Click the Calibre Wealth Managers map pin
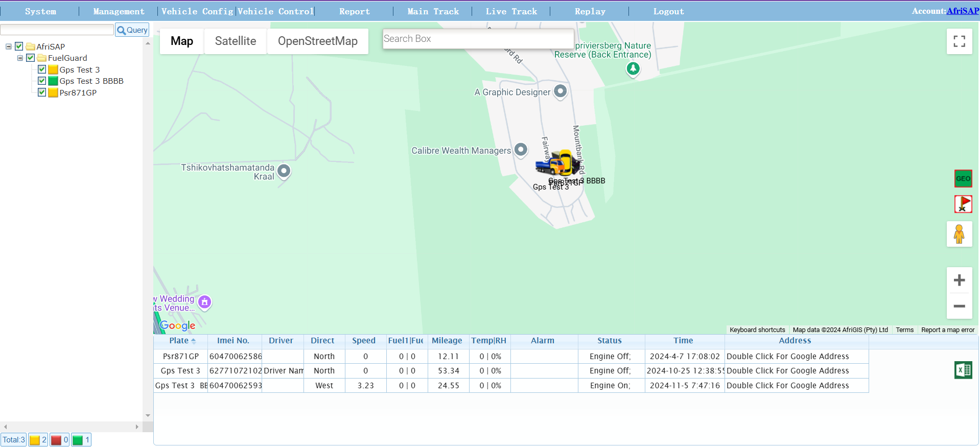This screenshot has height=447, width=980. (x=521, y=150)
